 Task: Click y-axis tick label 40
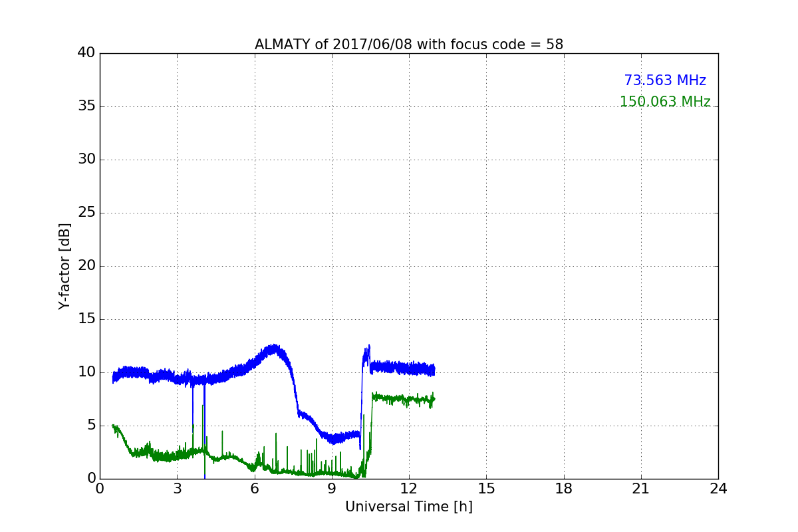click(x=86, y=53)
